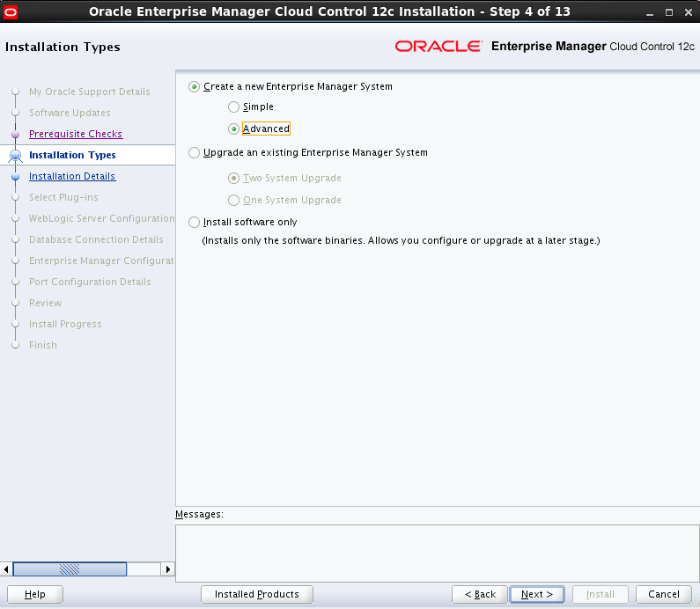The width and height of the screenshot is (700, 609).
Task: Select One System Upgrade option
Action: click(x=233, y=201)
